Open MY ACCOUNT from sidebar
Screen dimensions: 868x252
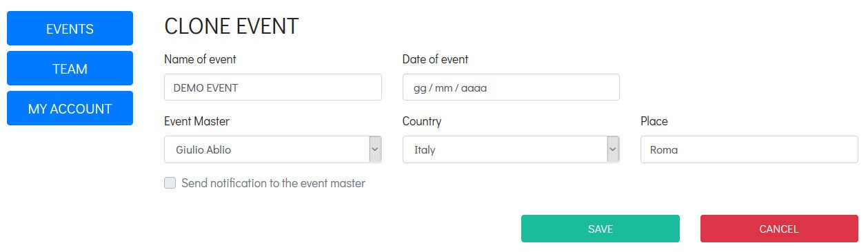[x=70, y=108]
